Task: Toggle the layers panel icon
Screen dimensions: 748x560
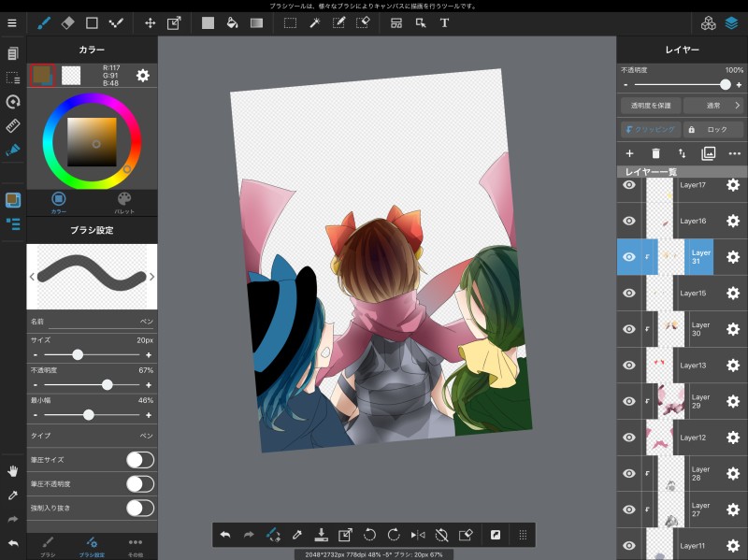Action: click(x=732, y=22)
